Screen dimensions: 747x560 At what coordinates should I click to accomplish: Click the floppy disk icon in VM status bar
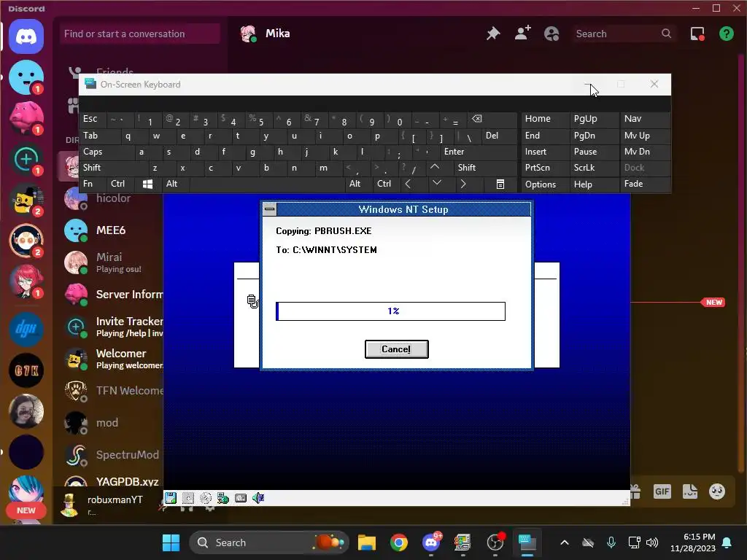pyautogui.click(x=171, y=498)
